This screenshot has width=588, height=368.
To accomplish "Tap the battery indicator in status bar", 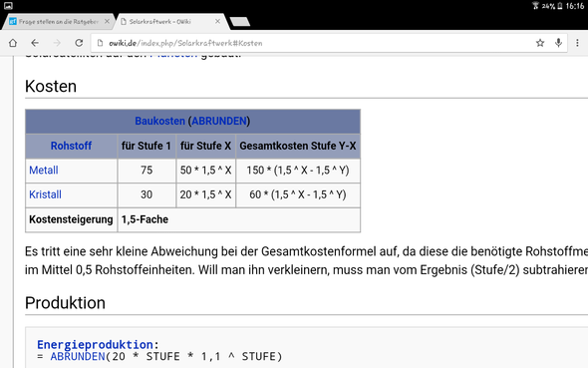I will (x=560, y=6).
